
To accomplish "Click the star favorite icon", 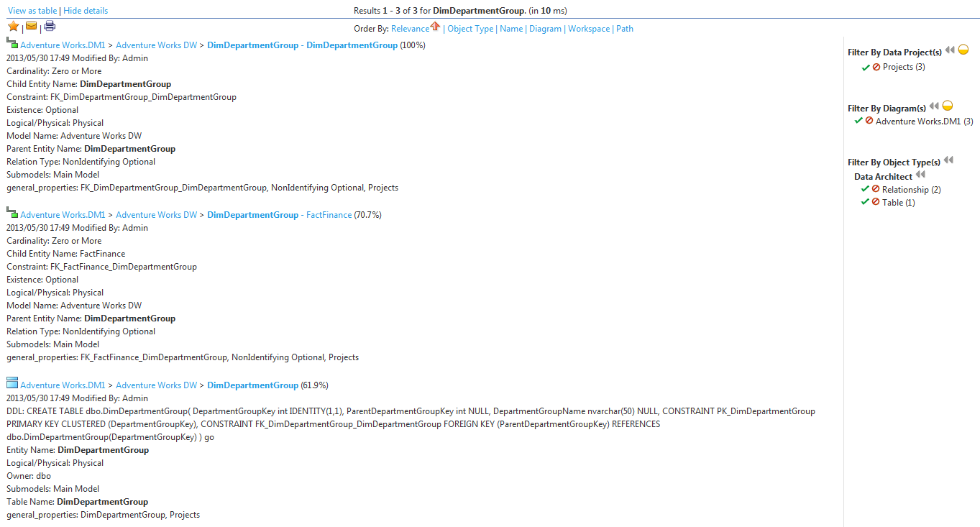I will [x=13, y=27].
